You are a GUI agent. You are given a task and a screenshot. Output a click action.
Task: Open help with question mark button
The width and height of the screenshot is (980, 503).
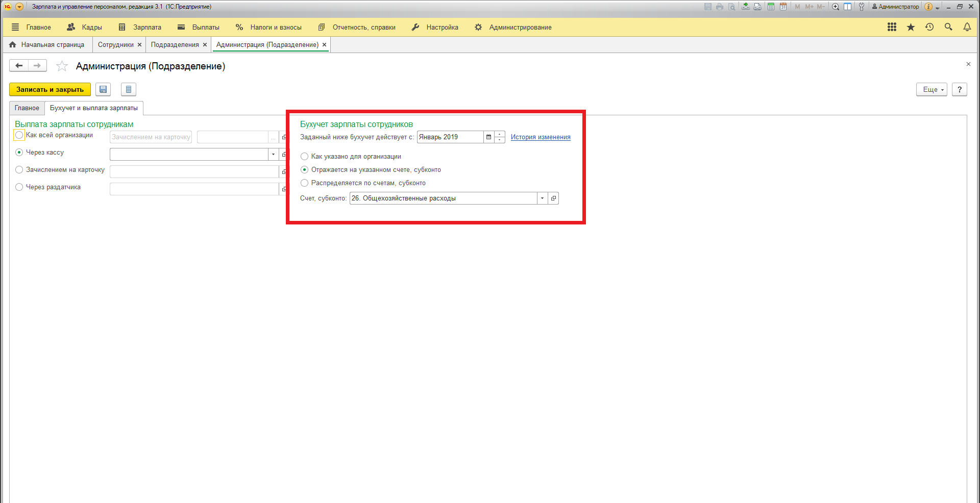960,89
